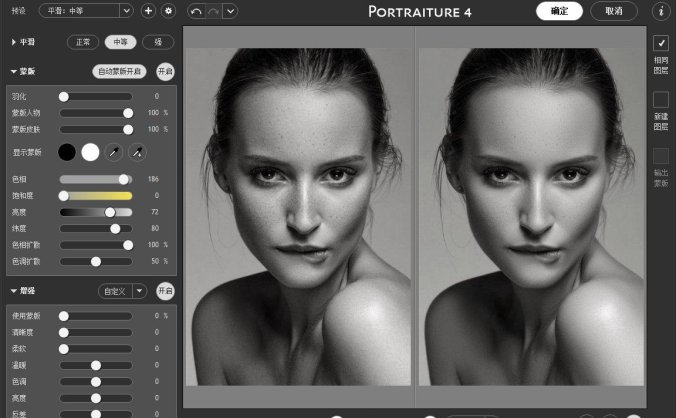Click the 色相 slider handle
This screenshot has width=676, height=418.
click(124, 179)
